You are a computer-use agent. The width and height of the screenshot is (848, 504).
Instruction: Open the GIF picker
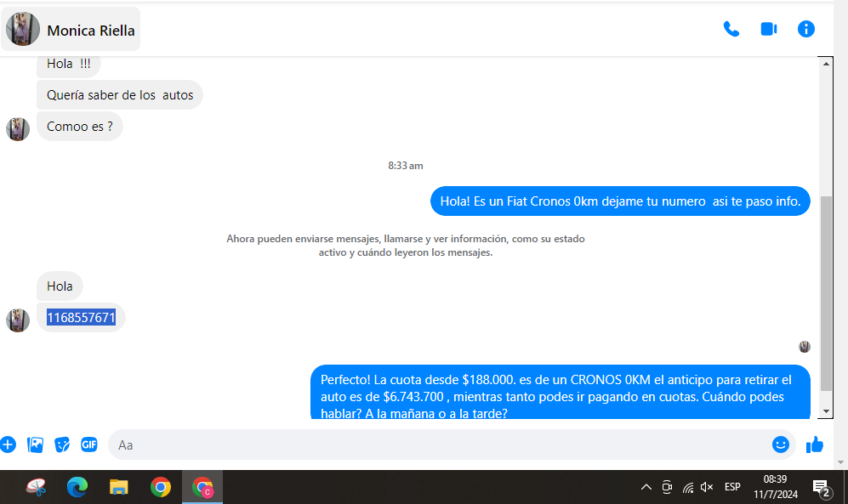[89, 445]
